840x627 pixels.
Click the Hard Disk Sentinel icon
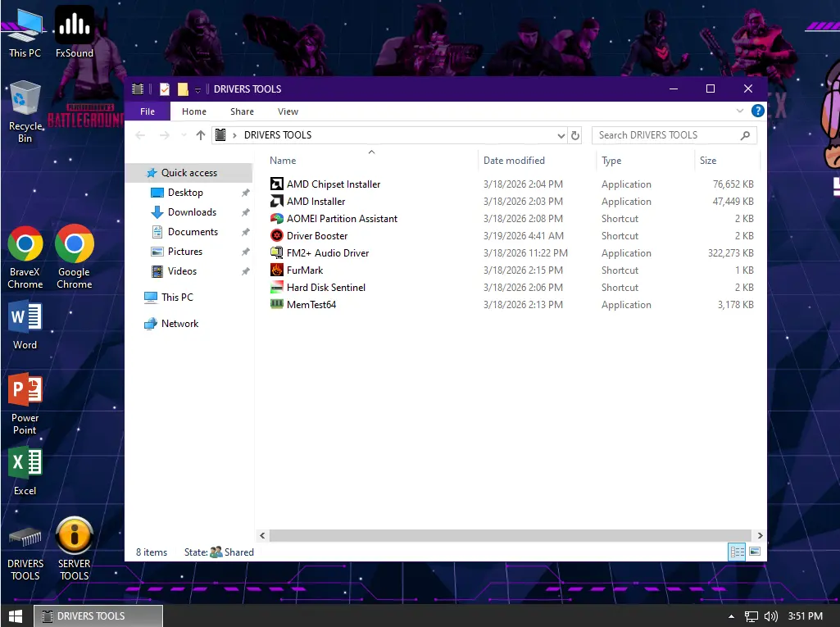coord(276,287)
